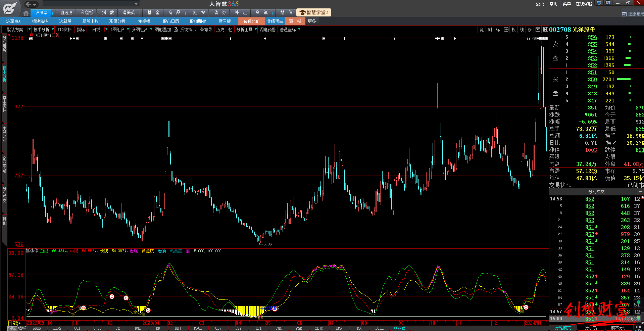Click the F10资料 button
This screenshot has width=644, height=331.
64,30
